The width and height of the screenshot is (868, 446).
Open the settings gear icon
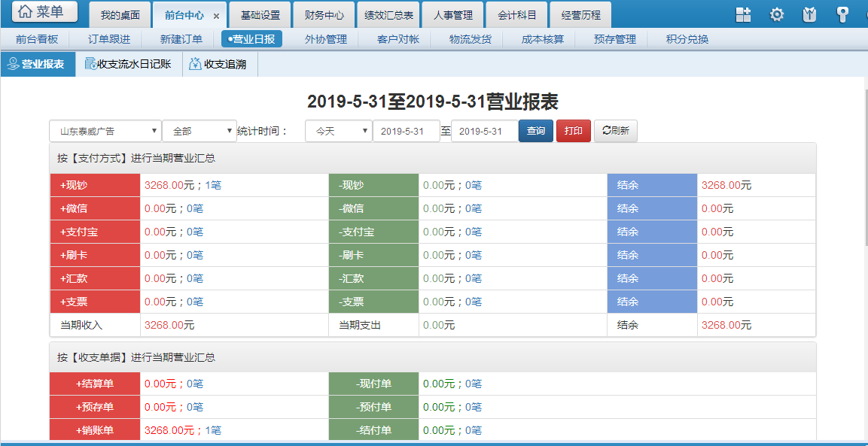(x=777, y=15)
